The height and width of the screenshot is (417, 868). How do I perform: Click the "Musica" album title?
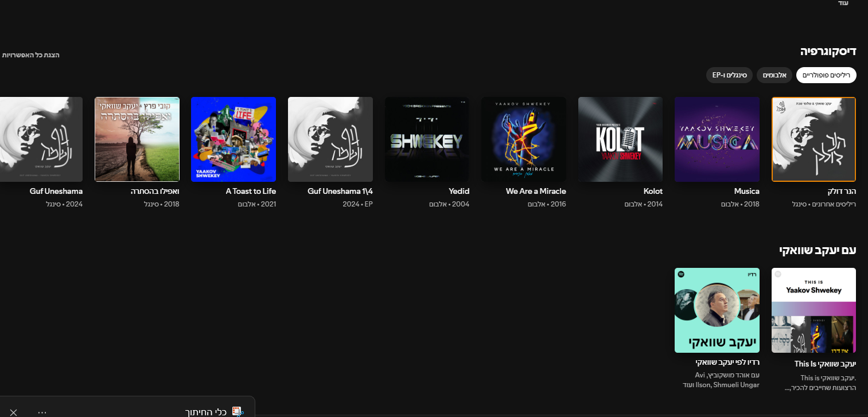pyautogui.click(x=747, y=192)
